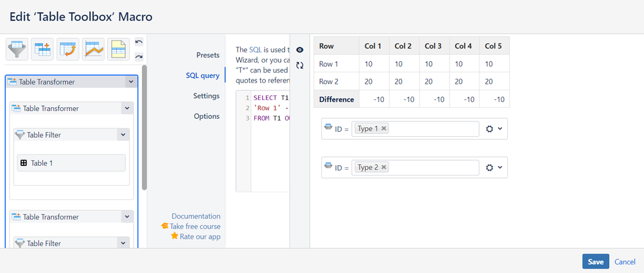Click the Chart from Table toolbar icon
Screen dimensions: 644x273
(x=94, y=49)
